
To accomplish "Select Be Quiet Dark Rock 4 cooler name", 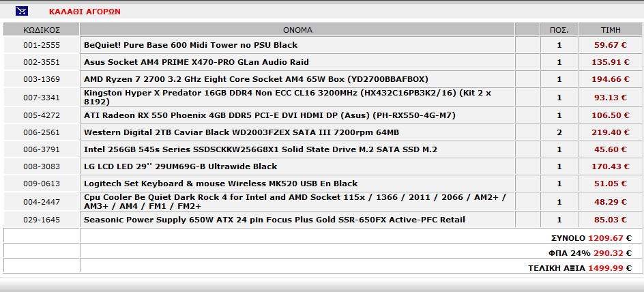I will (x=295, y=202).
